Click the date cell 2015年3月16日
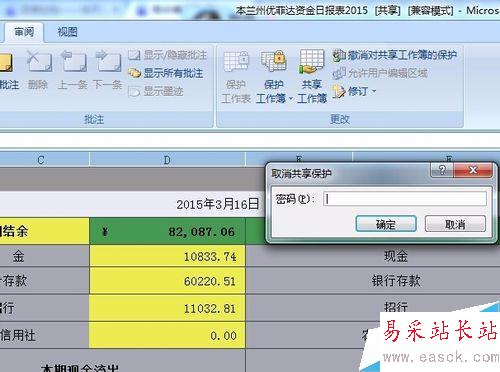The width and height of the screenshot is (500, 372). click(217, 204)
